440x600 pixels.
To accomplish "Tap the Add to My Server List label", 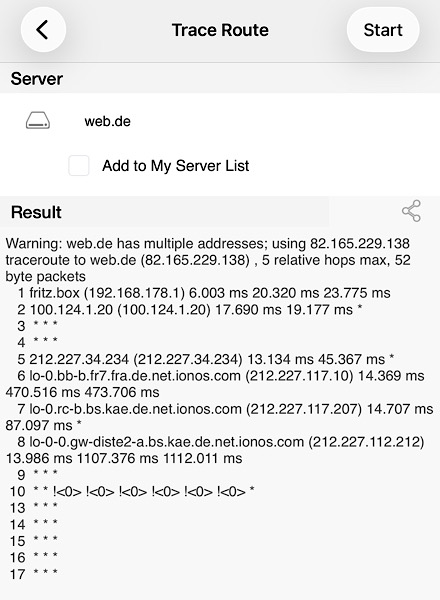I will 176,166.
